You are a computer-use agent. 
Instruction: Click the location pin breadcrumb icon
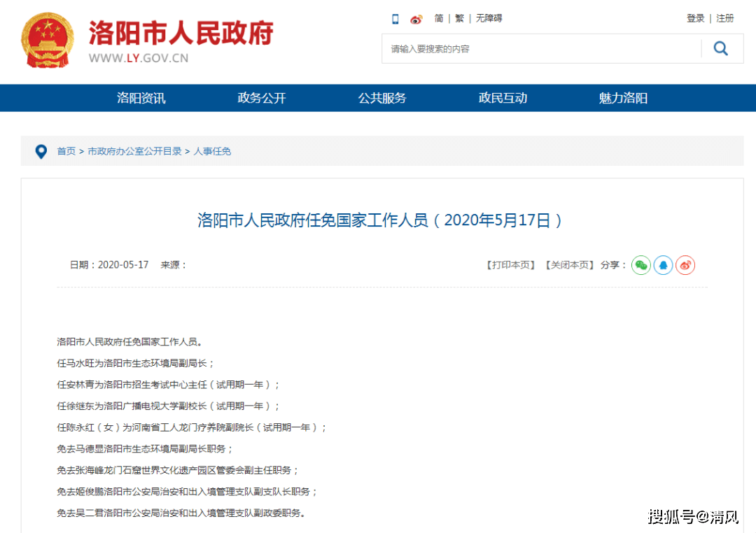coord(41,151)
